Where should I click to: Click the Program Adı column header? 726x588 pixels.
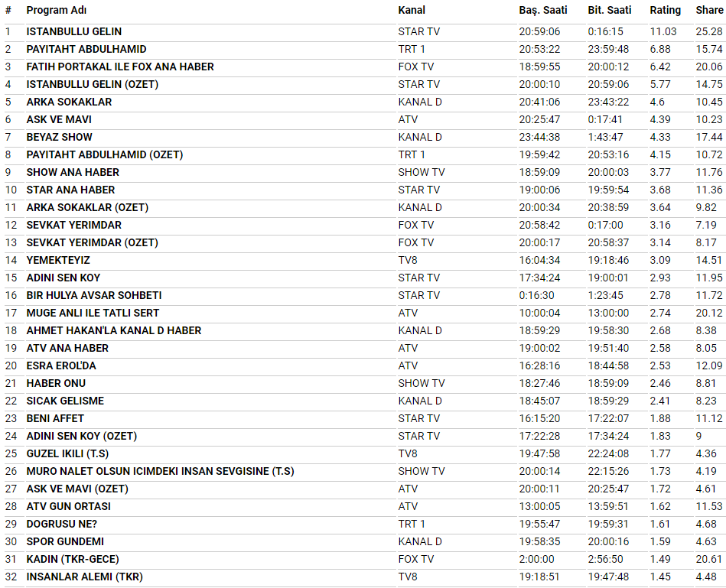[x=55, y=10]
